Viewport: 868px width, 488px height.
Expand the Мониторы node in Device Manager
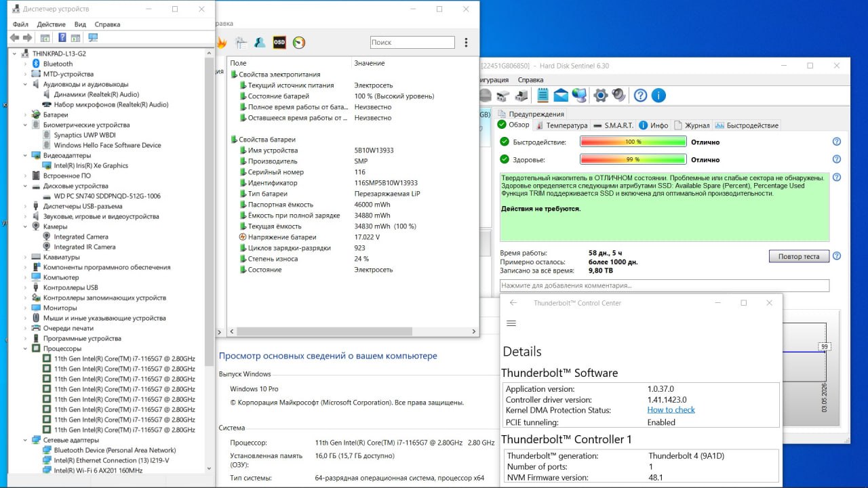coord(26,308)
